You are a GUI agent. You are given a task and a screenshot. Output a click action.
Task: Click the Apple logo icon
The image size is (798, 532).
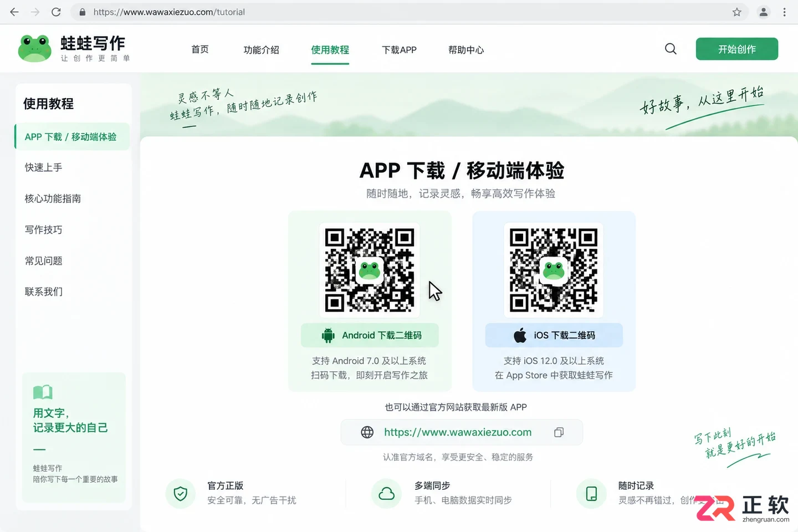520,335
